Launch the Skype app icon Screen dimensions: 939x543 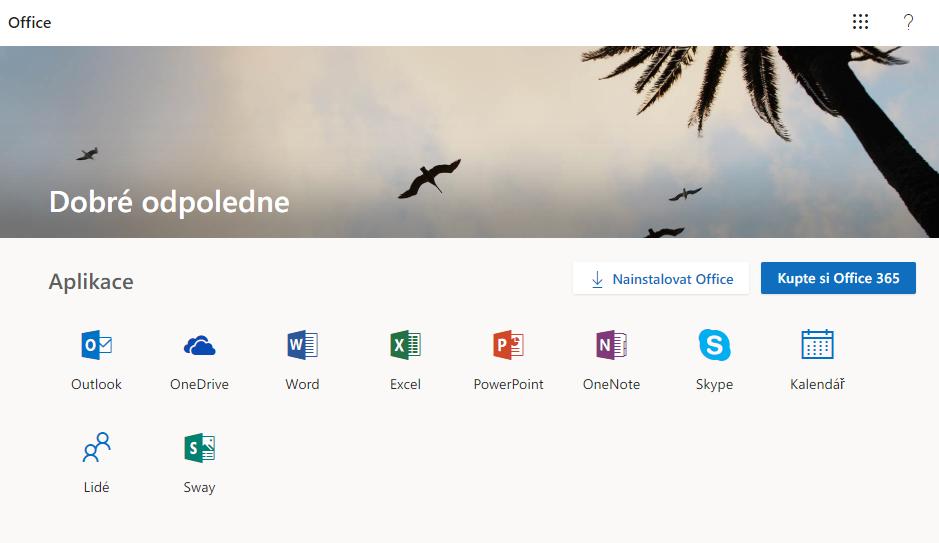pos(714,345)
